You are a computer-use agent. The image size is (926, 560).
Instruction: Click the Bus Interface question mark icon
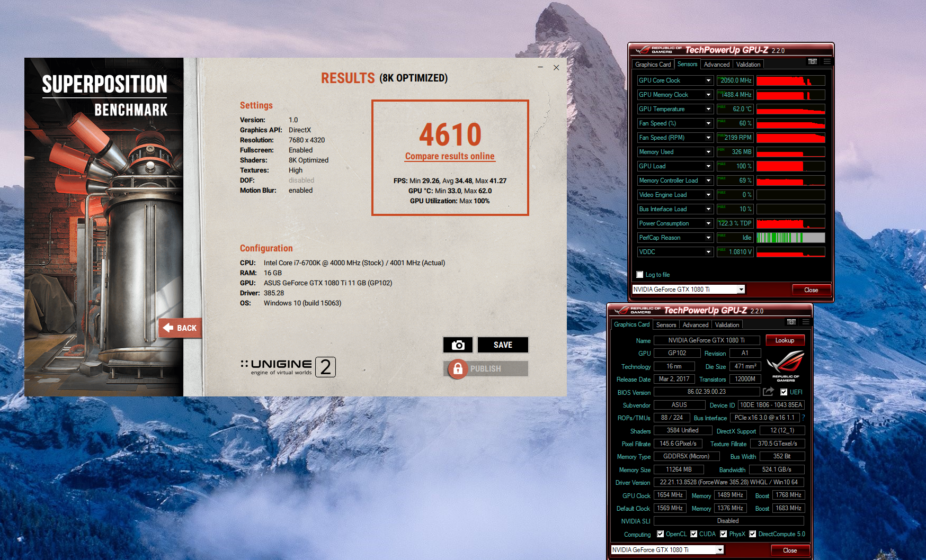[x=804, y=418]
